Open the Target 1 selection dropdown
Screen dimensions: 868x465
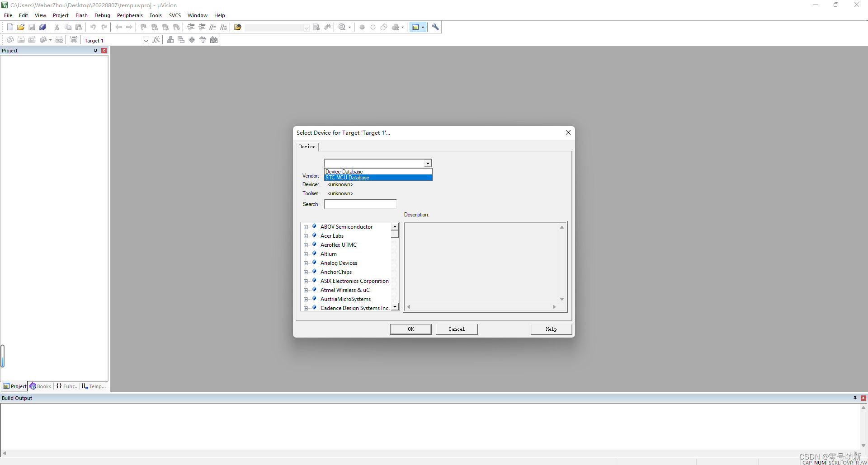pos(146,40)
